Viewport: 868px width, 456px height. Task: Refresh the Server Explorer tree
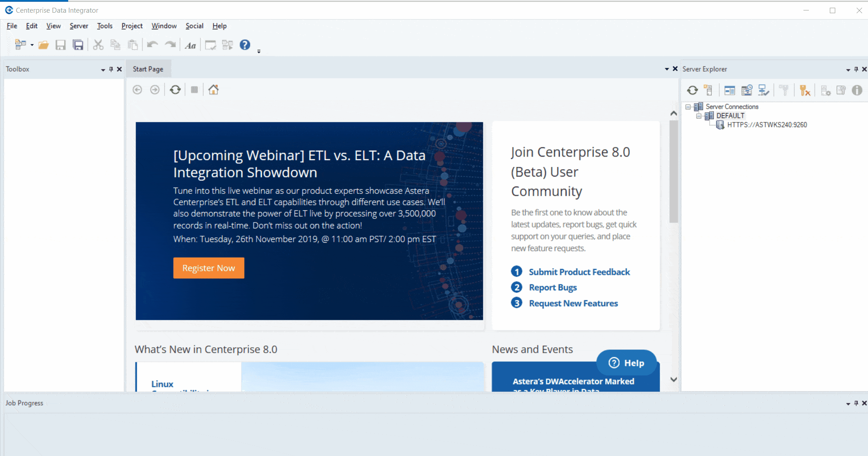[692, 91]
